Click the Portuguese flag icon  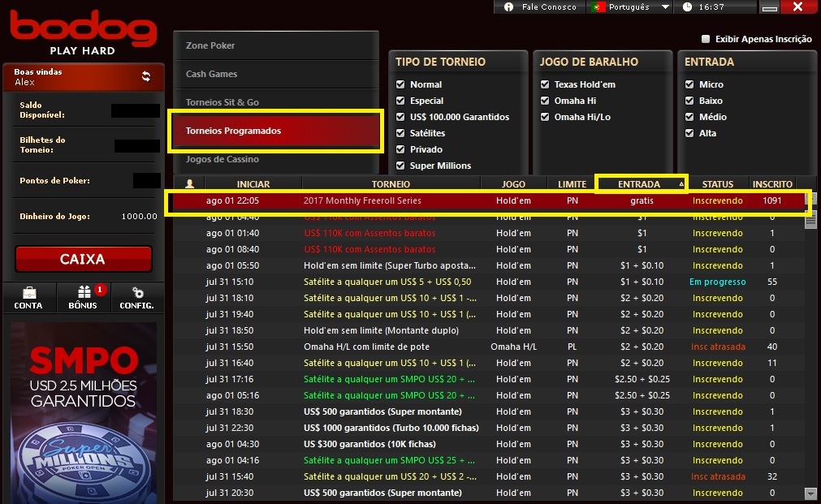[x=598, y=6]
